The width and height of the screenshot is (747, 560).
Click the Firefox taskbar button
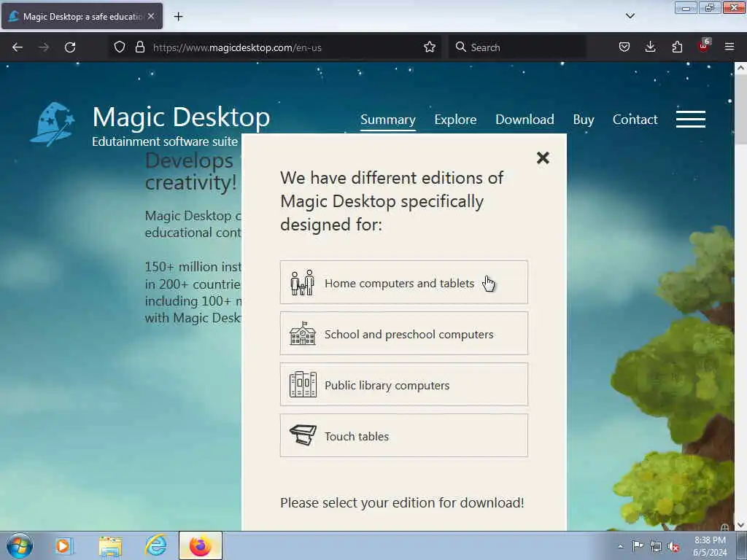pyautogui.click(x=201, y=545)
